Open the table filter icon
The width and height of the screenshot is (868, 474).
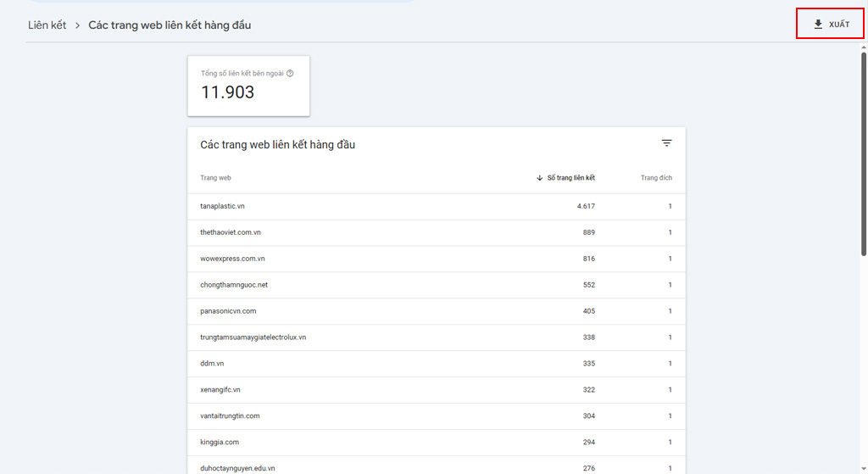point(666,142)
